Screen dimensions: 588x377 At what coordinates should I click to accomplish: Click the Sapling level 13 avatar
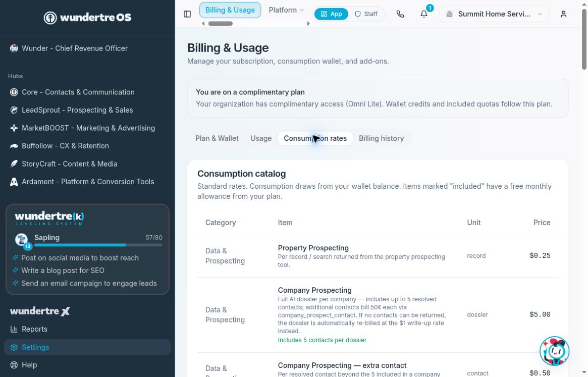point(22,240)
